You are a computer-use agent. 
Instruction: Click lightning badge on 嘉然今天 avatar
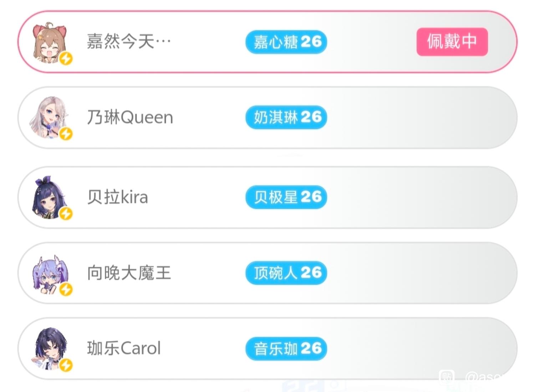point(66,58)
